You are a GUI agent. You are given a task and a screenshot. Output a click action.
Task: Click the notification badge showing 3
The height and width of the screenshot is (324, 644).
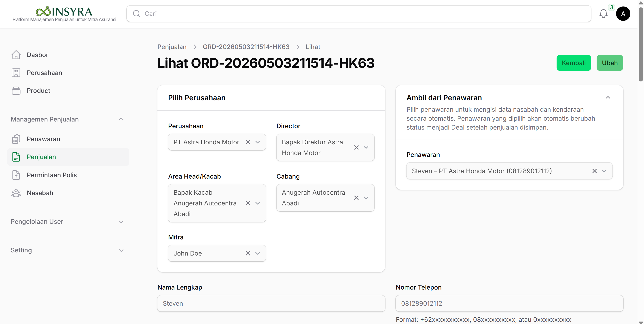point(612,7)
